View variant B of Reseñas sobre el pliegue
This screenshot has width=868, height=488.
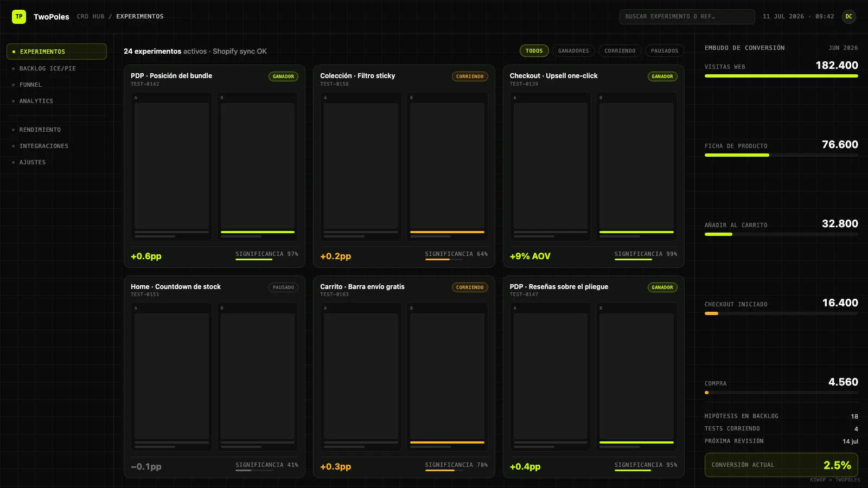coord(636,377)
